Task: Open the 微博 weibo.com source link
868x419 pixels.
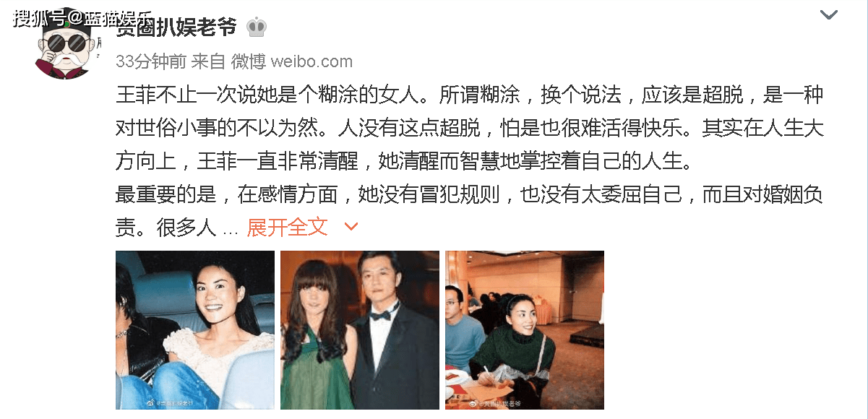Action: [x=292, y=62]
